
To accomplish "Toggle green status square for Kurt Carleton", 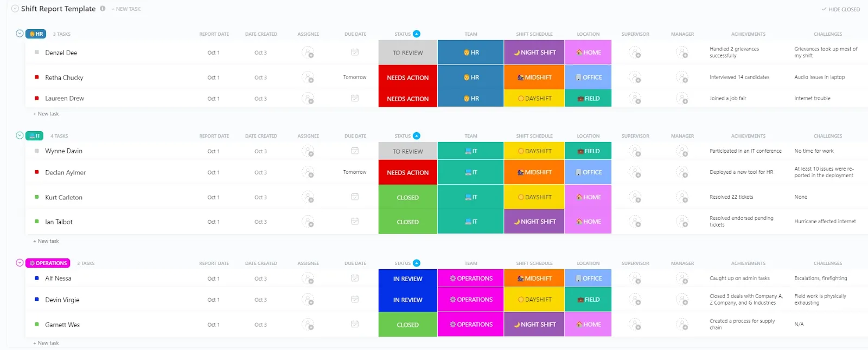I will (x=36, y=197).
